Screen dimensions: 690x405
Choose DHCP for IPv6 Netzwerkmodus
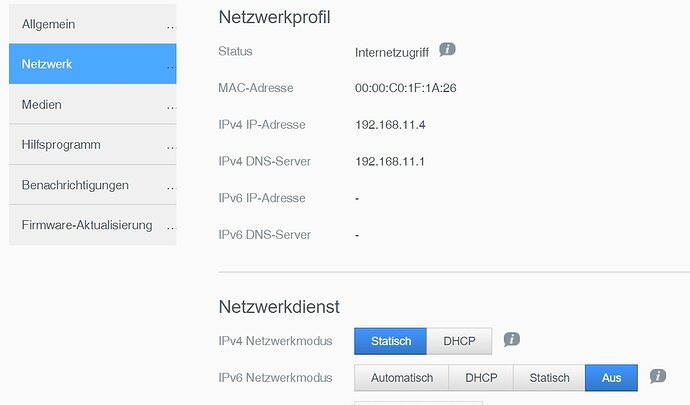tap(481, 378)
